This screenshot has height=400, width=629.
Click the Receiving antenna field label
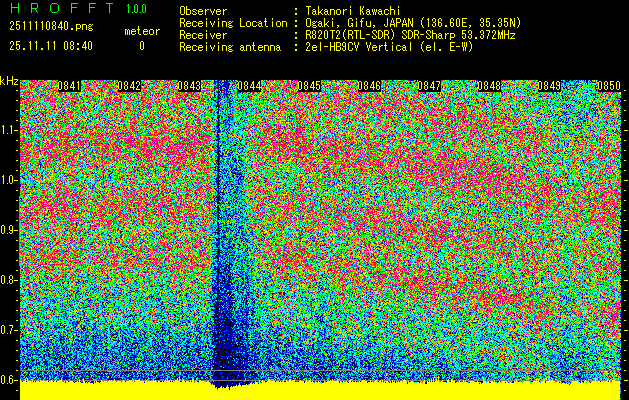(230, 47)
